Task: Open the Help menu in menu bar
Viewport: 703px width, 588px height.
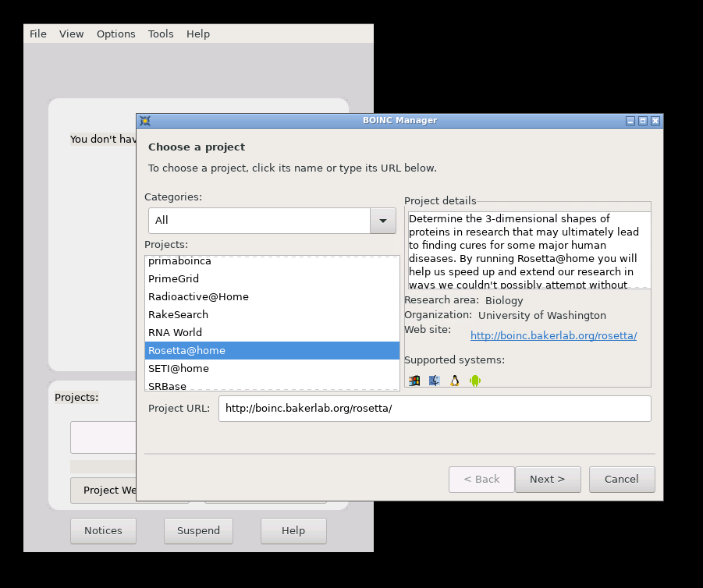Action: pos(198,34)
